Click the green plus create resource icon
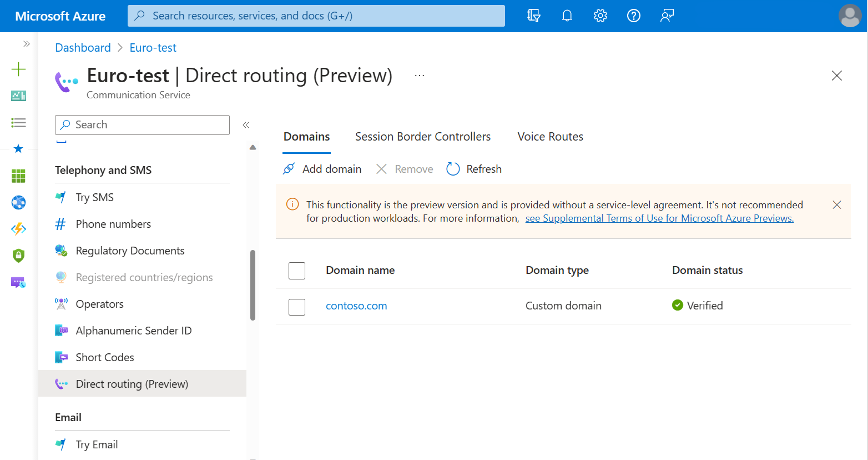Screen dimensions: 868x460 pos(18,69)
